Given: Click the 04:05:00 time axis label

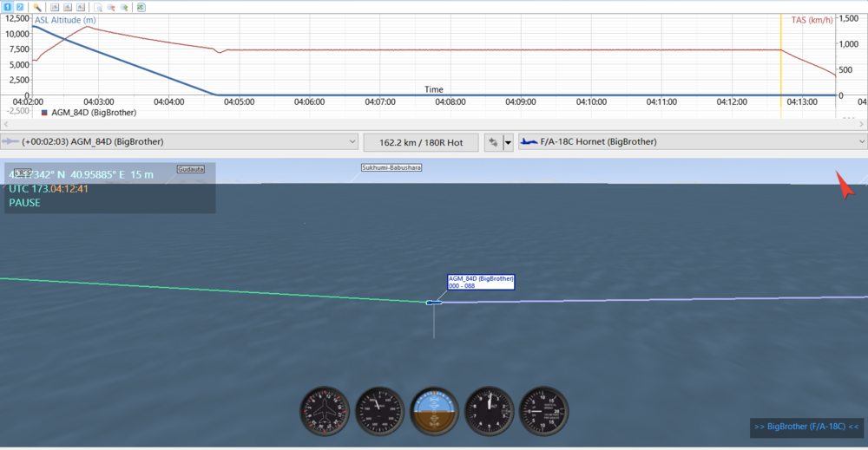Looking at the screenshot, I should coord(240,101).
